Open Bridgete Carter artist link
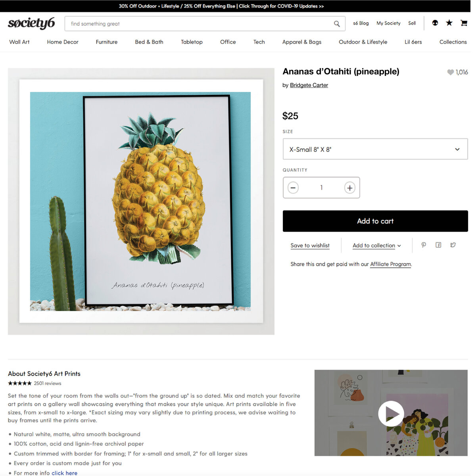The image size is (476, 476). tap(309, 85)
